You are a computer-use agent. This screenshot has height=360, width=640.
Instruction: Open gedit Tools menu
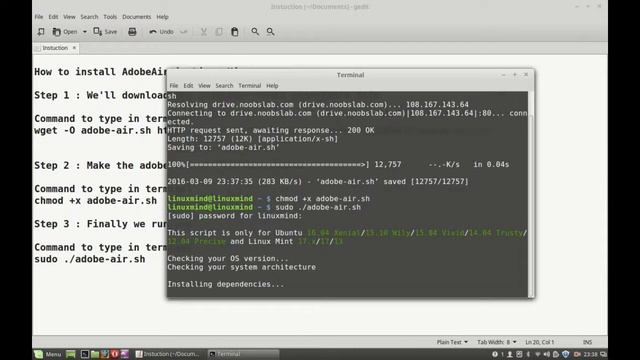pyautogui.click(x=110, y=17)
